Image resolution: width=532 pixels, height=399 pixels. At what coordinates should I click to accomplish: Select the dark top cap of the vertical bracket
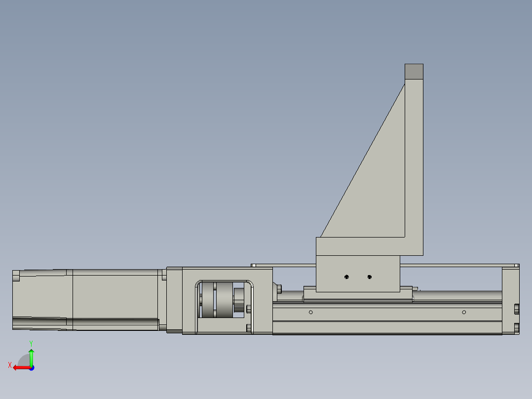[414, 71]
